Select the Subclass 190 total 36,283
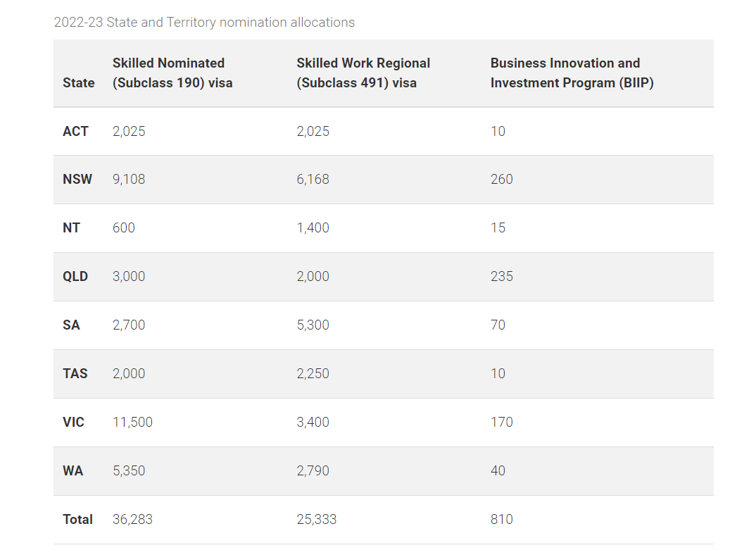Viewport: 756px width, 550px height. [132, 520]
